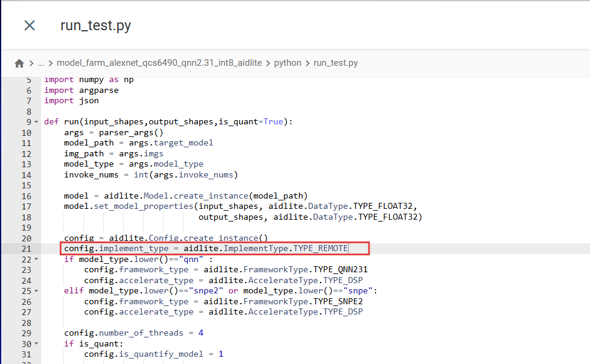Click 'args = parser_args()' code line

pyautogui.click(x=114, y=133)
